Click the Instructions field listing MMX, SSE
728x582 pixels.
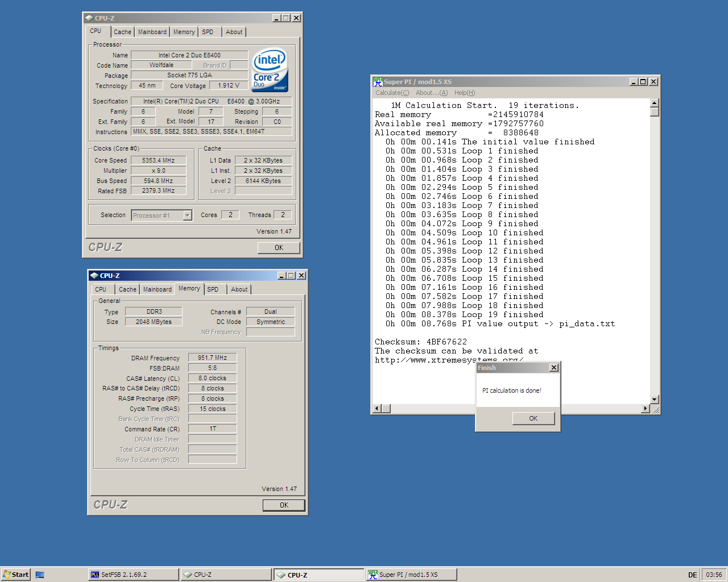(212, 132)
